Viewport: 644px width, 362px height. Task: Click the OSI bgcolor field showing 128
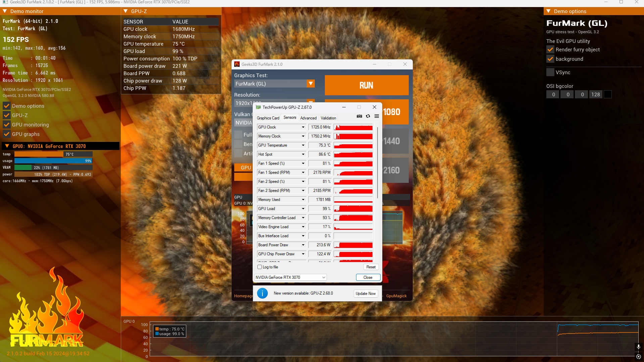pyautogui.click(x=596, y=95)
